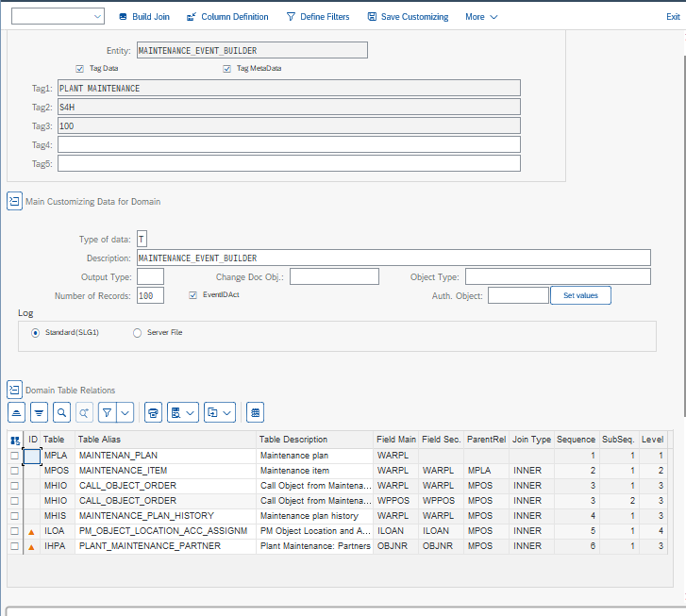Click the sort ascending icon in table toolbar

16,412
